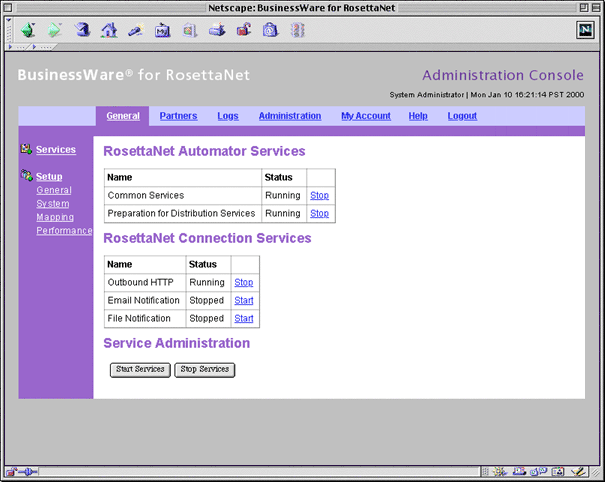The width and height of the screenshot is (605, 482).
Task: Open the Back button history dropdown arrow
Action: (34, 24)
